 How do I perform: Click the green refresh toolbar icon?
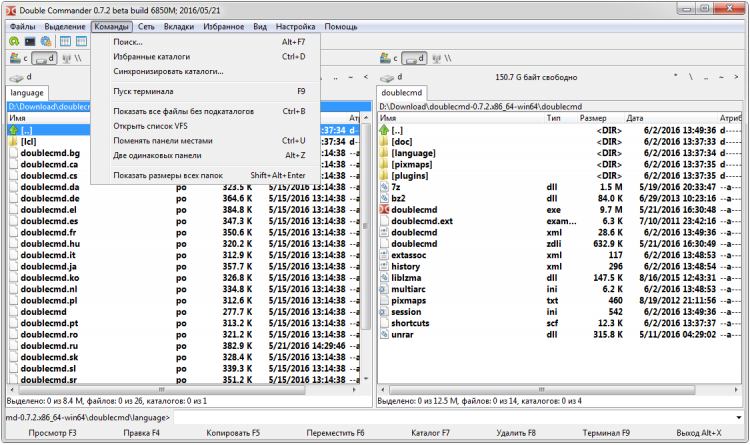(14, 42)
